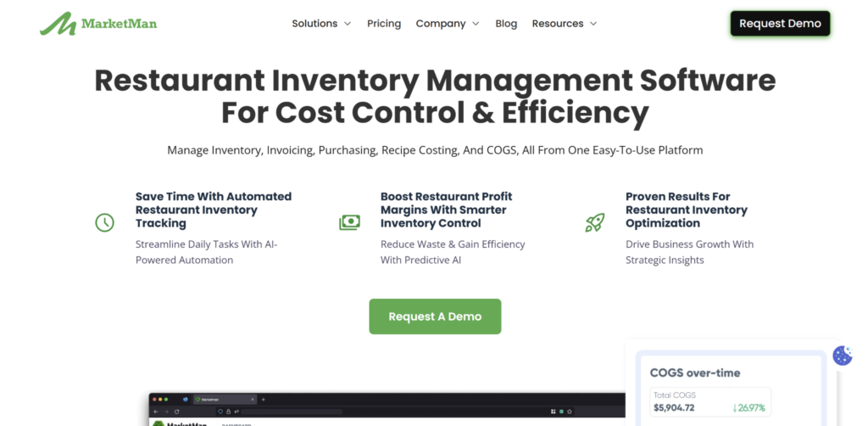Click the 26.97% decrease value
Image resolution: width=868 pixels, height=426 pixels.
[x=748, y=407]
